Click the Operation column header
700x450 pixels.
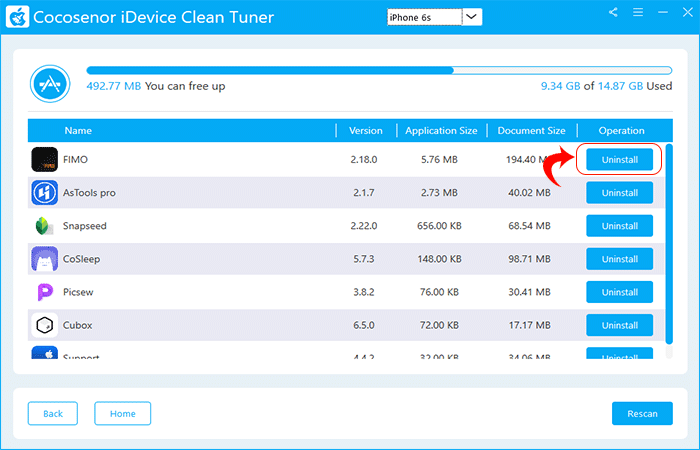621,130
